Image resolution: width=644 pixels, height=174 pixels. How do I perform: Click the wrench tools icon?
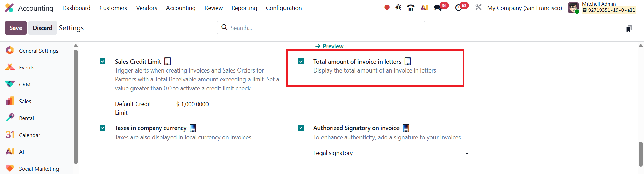(478, 7)
